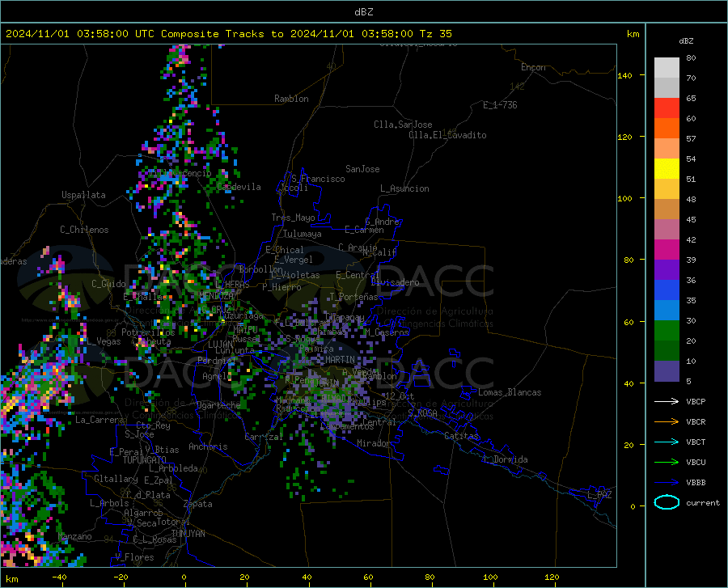The width and height of the screenshot is (728, 588).
Task: Click the L_Vegas map label
Action: (x=104, y=341)
